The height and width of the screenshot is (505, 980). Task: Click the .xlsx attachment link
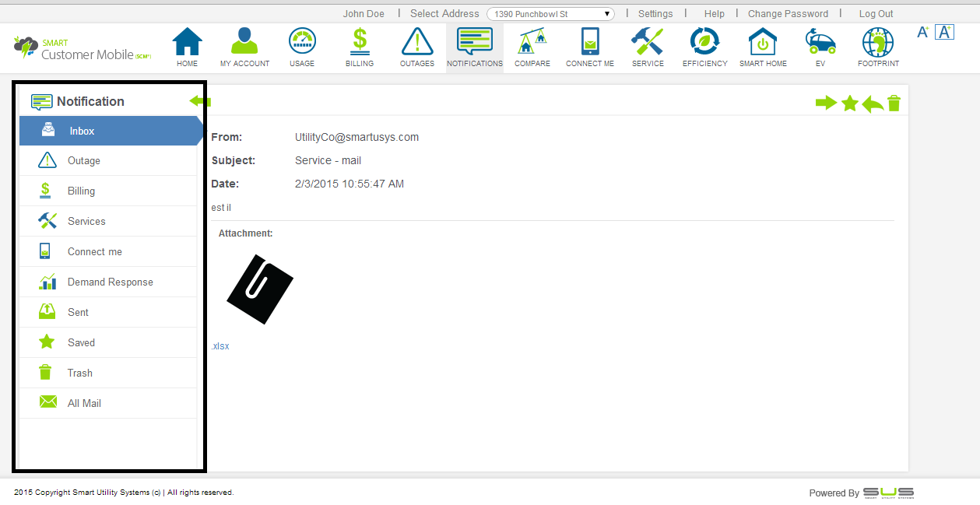click(220, 346)
